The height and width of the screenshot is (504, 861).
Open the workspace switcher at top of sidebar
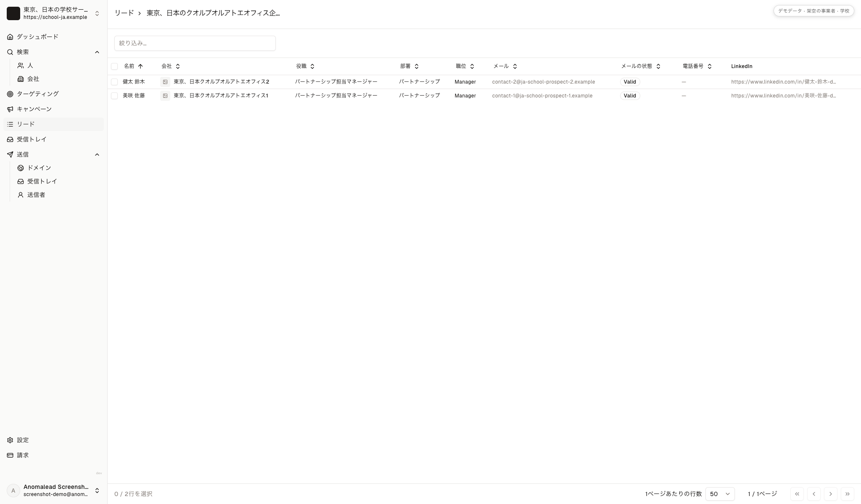54,13
